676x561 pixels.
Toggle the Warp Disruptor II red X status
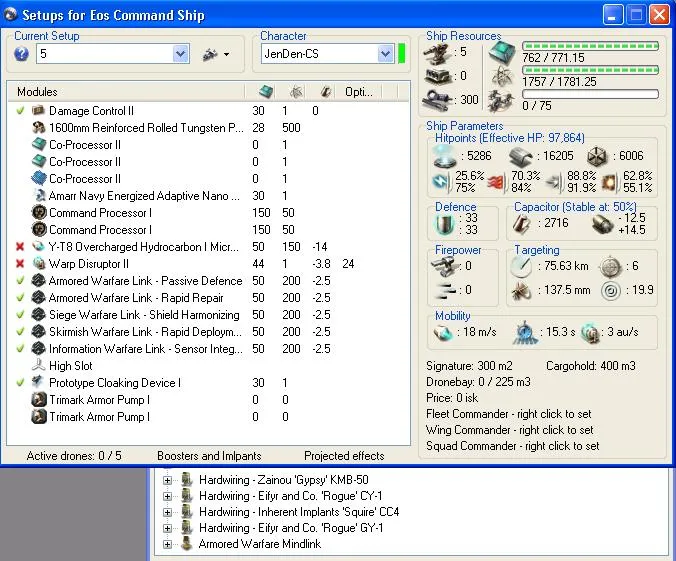(x=21, y=264)
